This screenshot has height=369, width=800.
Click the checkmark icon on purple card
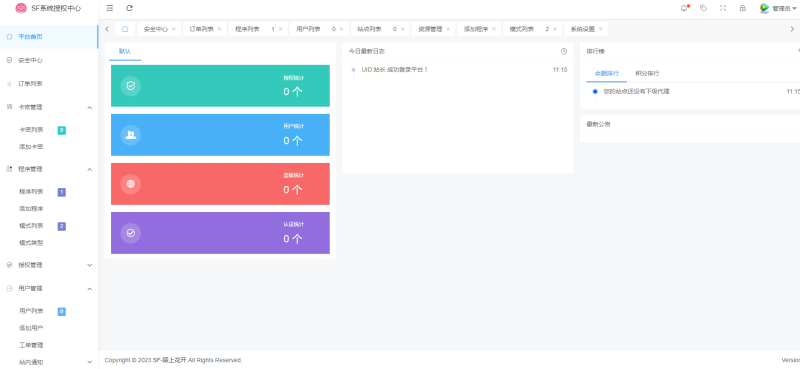(131, 233)
